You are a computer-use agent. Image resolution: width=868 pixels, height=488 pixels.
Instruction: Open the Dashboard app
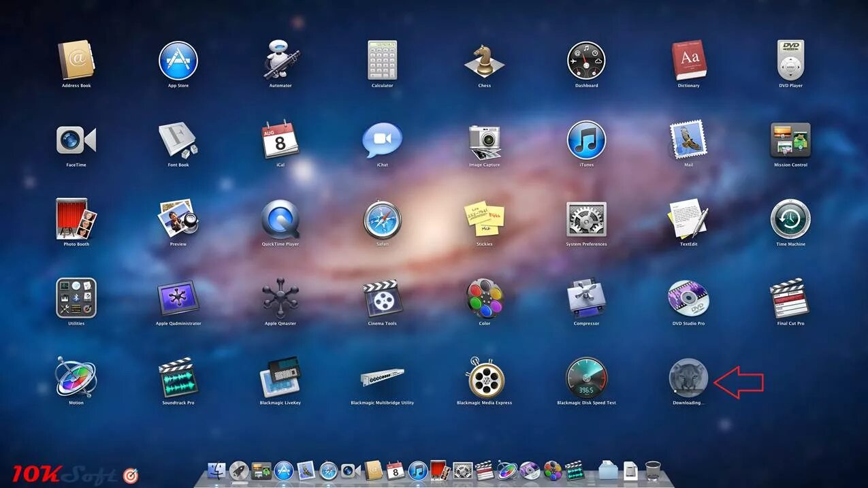[x=587, y=60]
